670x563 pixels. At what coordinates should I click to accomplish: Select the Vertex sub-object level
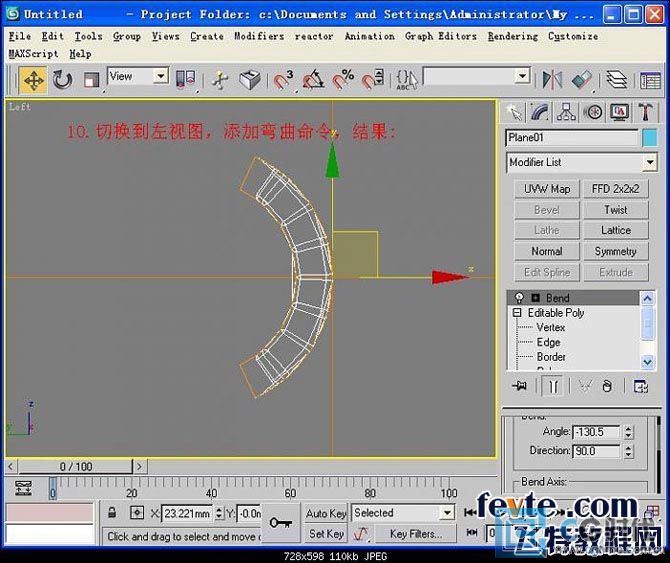point(550,328)
